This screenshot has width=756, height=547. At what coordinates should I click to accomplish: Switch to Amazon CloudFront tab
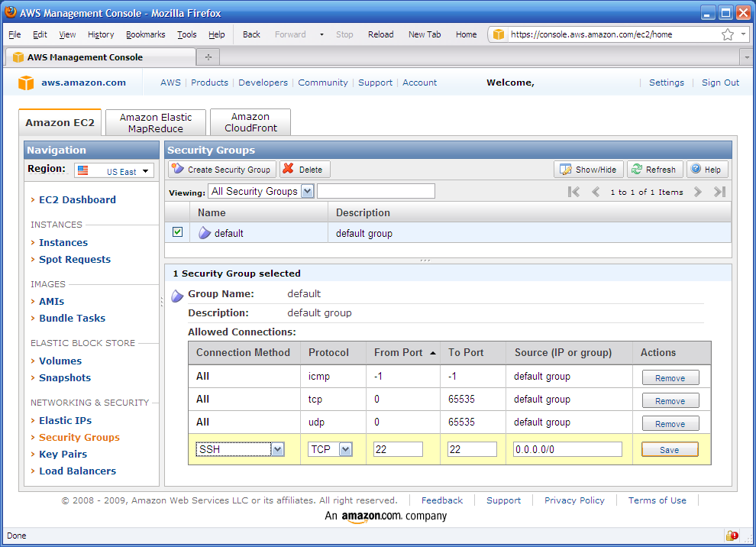(x=250, y=122)
